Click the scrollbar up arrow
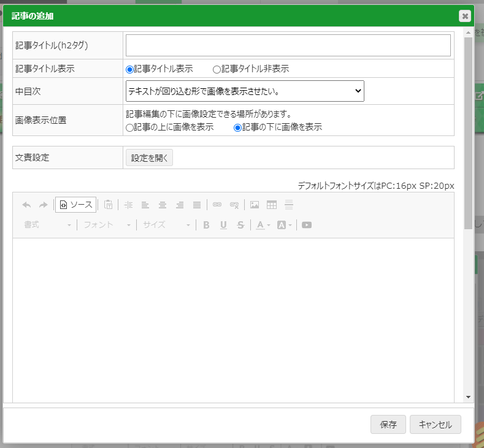The width and height of the screenshot is (484, 448). 468,32
